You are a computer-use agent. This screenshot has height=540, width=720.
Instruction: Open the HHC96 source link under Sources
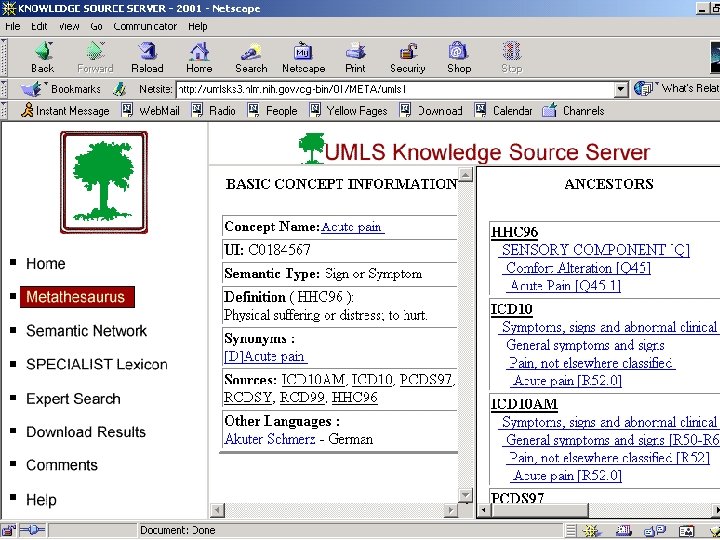click(354, 397)
